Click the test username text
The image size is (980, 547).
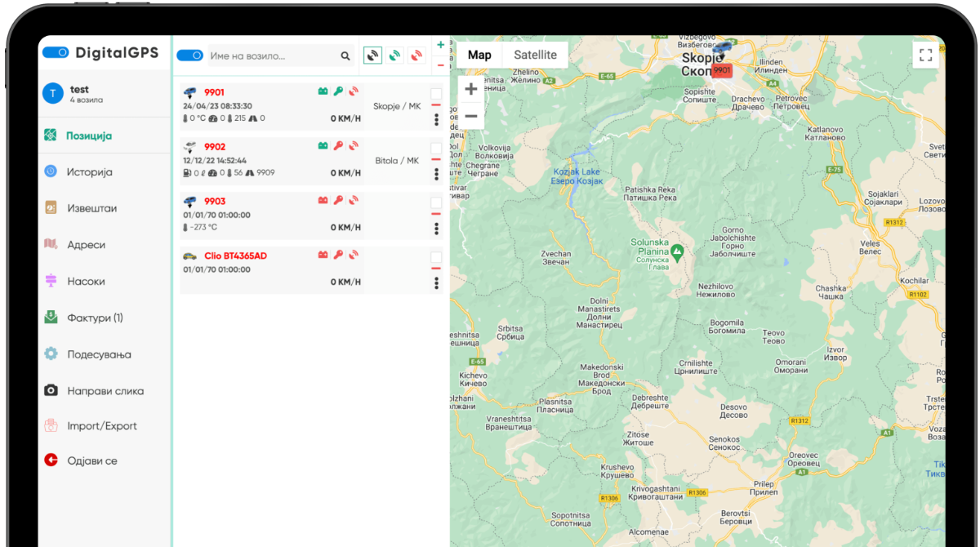79,89
